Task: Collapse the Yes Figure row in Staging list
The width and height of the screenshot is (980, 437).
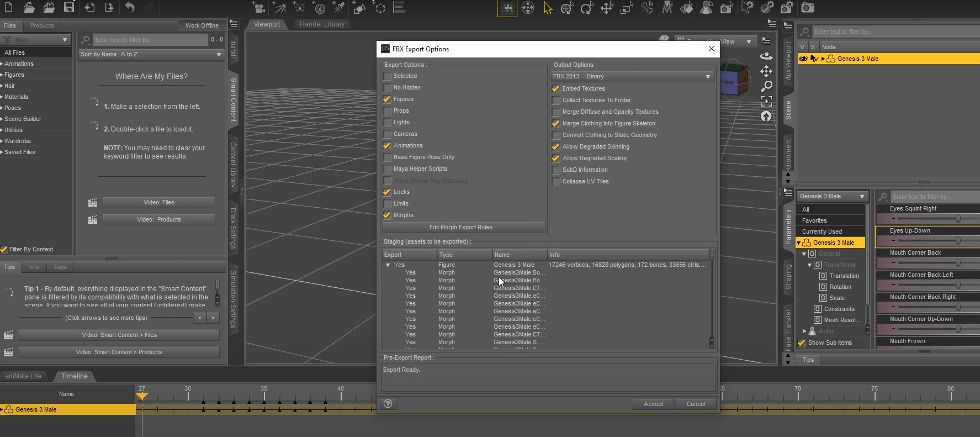Action: pyautogui.click(x=388, y=265)
